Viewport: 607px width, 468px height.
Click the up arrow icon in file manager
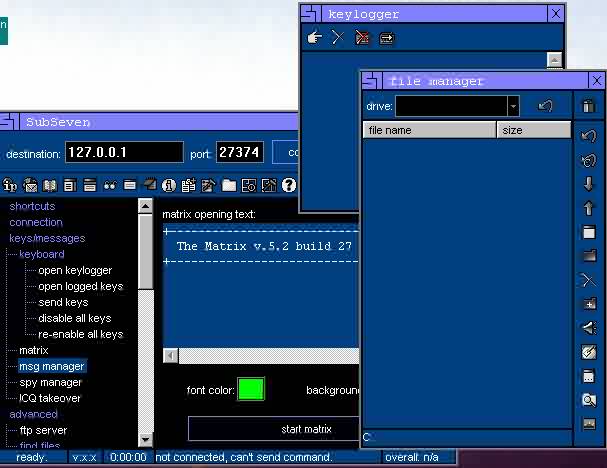click(589, 208)
